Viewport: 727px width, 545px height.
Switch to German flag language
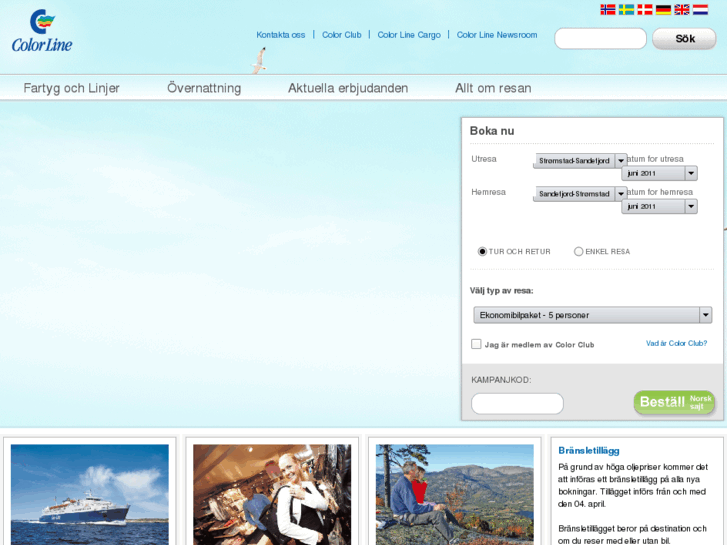[663, 9]
